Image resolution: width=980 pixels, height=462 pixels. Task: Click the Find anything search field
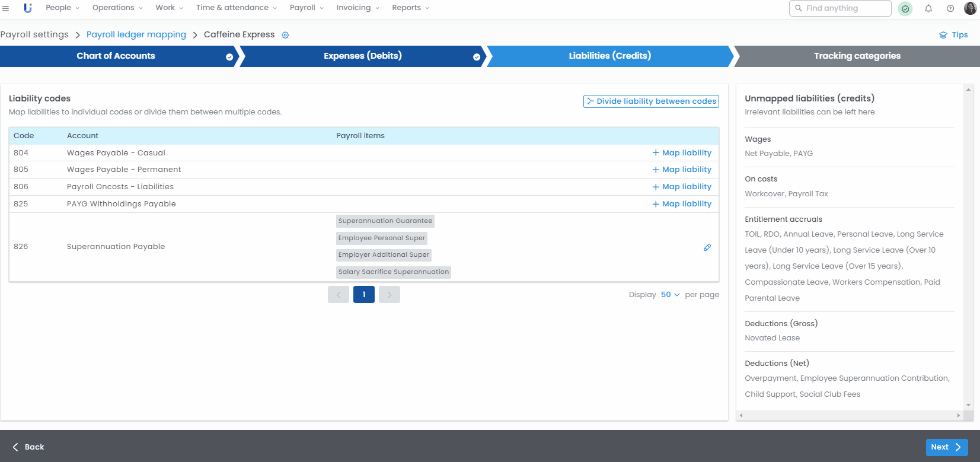(x=845, y=8)
